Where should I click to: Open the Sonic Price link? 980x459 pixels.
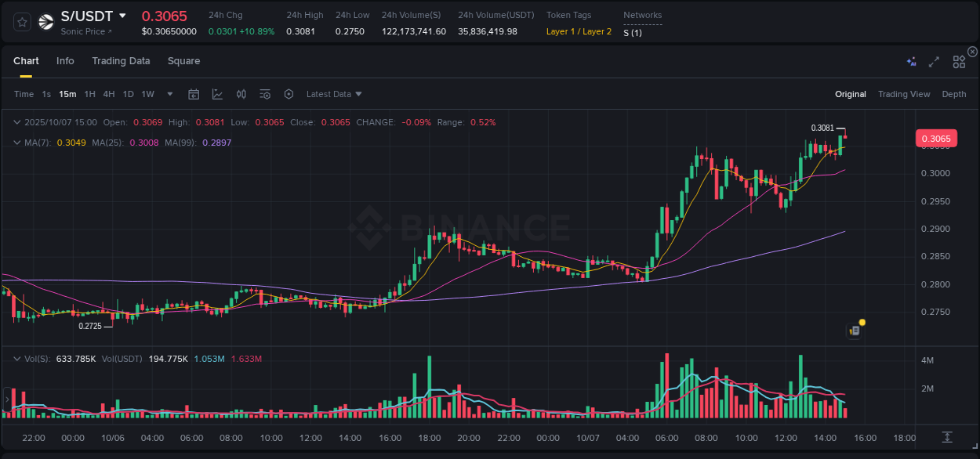85,32
